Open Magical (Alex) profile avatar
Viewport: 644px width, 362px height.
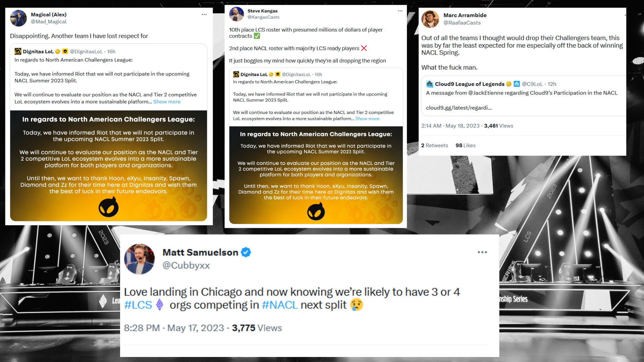(18, 18)
